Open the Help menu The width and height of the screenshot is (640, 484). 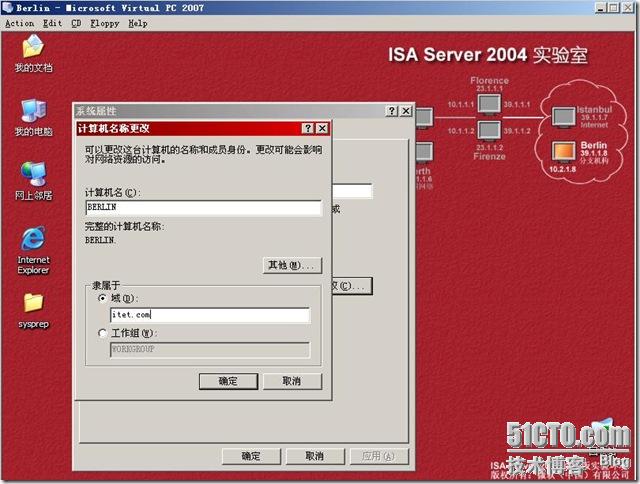pyautogui.click(x=138, y=24)
